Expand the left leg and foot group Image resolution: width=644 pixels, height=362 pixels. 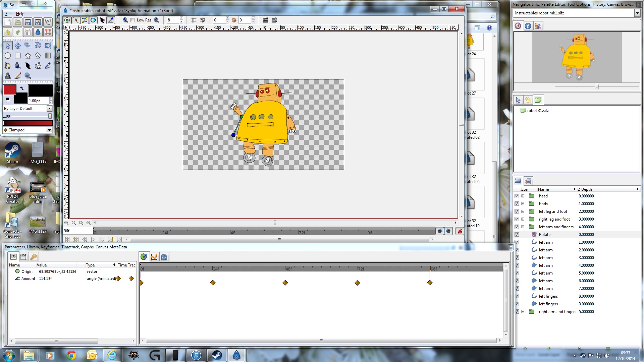[x=523, y=212]
